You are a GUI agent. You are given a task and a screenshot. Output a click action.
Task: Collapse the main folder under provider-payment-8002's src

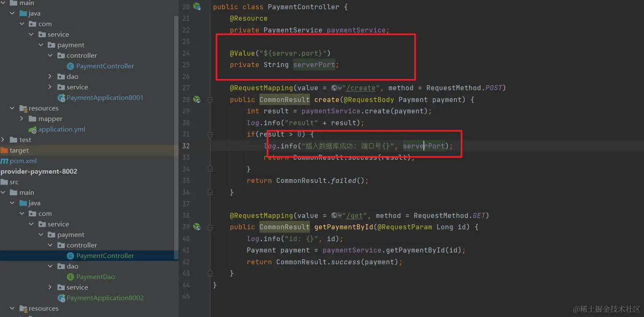tap(3, 193)
